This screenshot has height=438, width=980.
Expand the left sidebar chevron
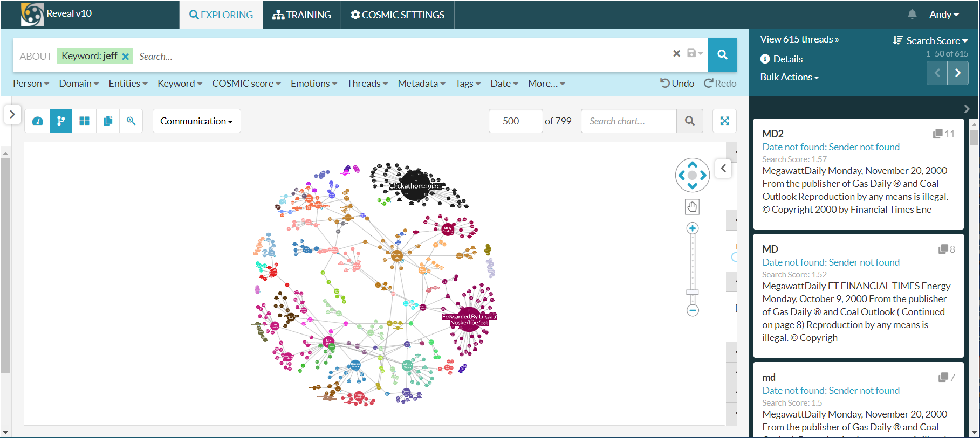pyautogui.click(x=12, y=114)
